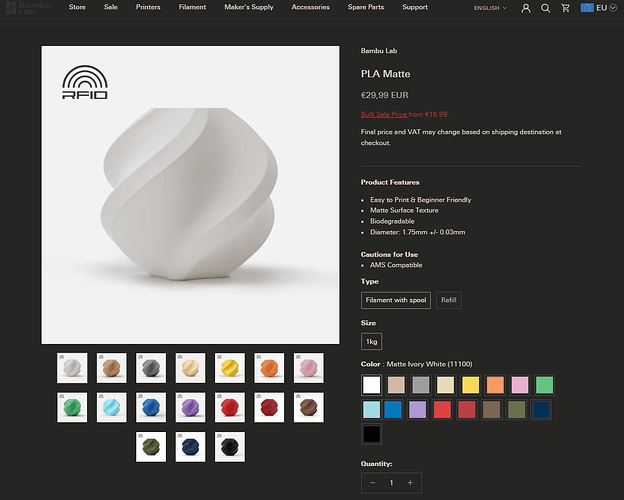Open the Support menu
The height and width of the screenshot is (500, 624).
coord(415,7)
